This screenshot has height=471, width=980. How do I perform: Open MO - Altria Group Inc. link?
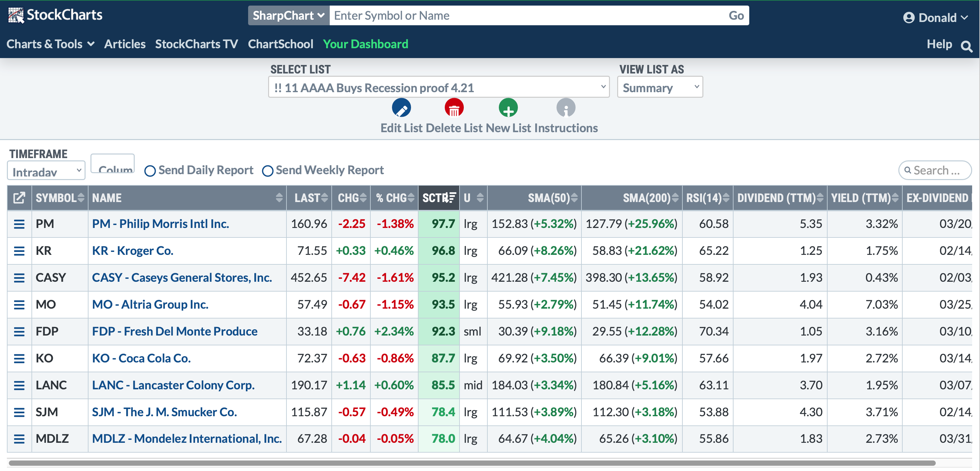150,305
